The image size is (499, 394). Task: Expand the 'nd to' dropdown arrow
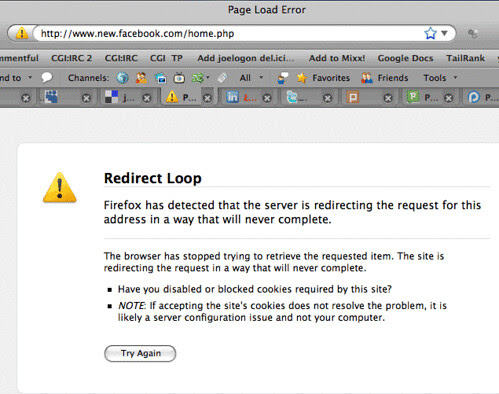tap(30, 78)
